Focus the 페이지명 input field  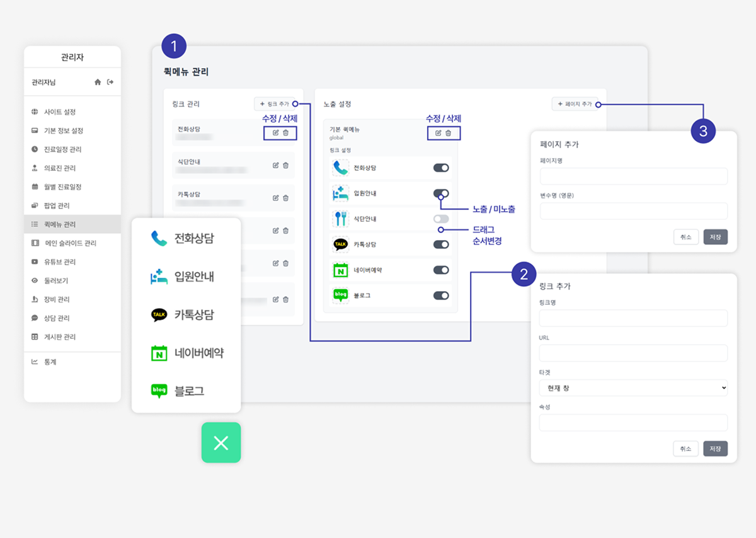pos(634,176)
